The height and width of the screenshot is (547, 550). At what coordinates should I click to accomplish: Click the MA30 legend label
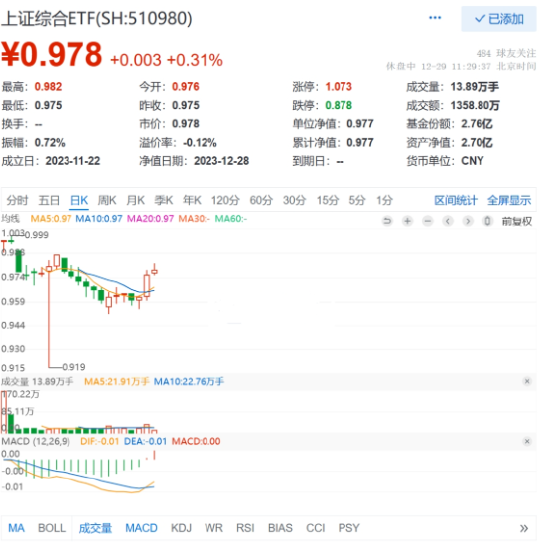[x=194, y=219]
